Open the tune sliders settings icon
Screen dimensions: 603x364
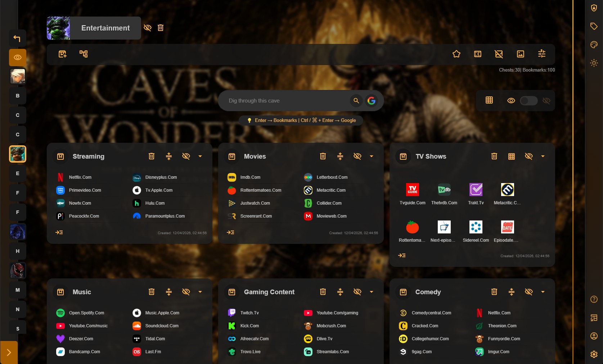click(x=542, y=54)
